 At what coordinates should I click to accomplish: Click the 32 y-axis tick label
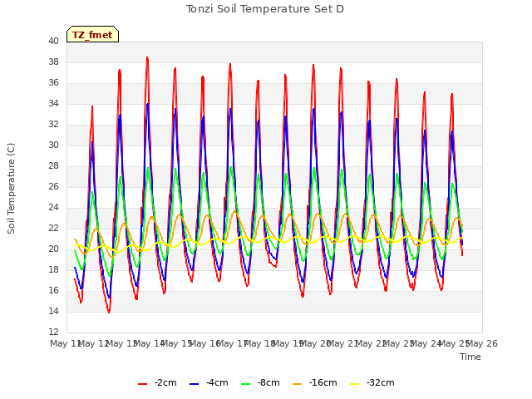point(53,124)
